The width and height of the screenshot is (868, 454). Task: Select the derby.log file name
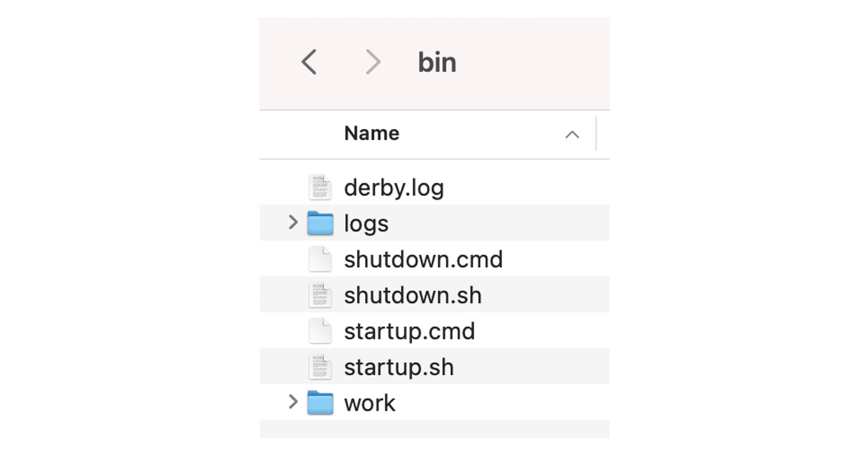click(x=394, y=188)
